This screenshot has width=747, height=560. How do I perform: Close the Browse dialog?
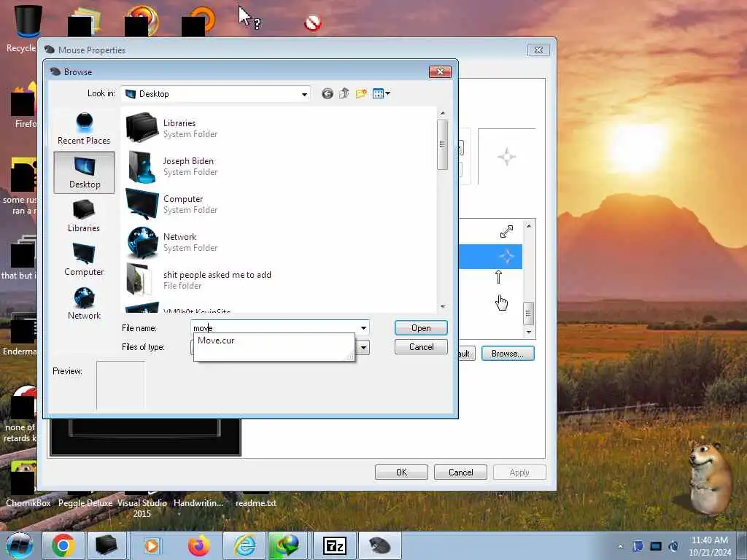[440, 71]
